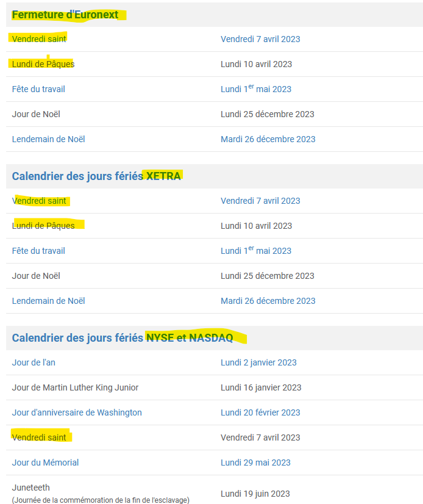Click the date 'Lundi 20 février 2023'
This screenshot has height=504, width=423.
click(260, 412)
